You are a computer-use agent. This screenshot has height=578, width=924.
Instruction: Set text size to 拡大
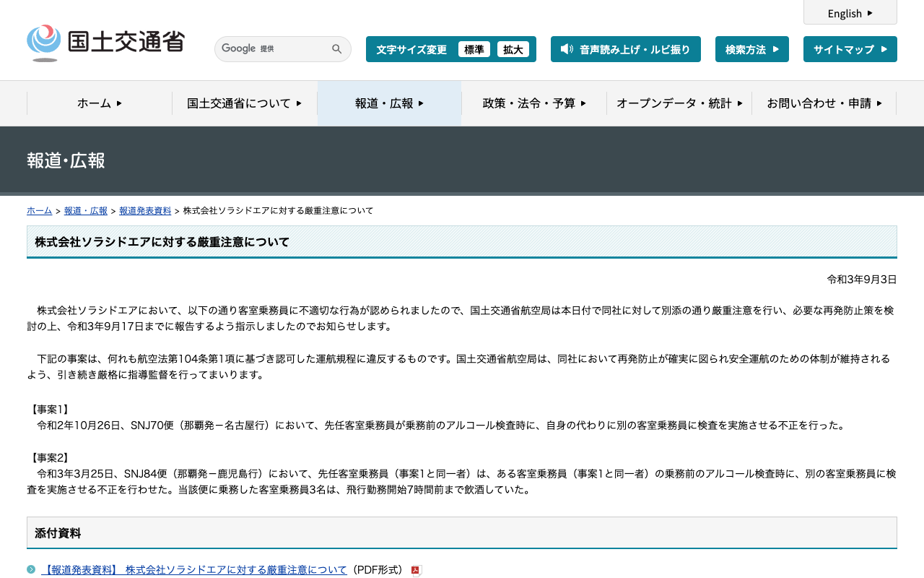coord(513,49)
